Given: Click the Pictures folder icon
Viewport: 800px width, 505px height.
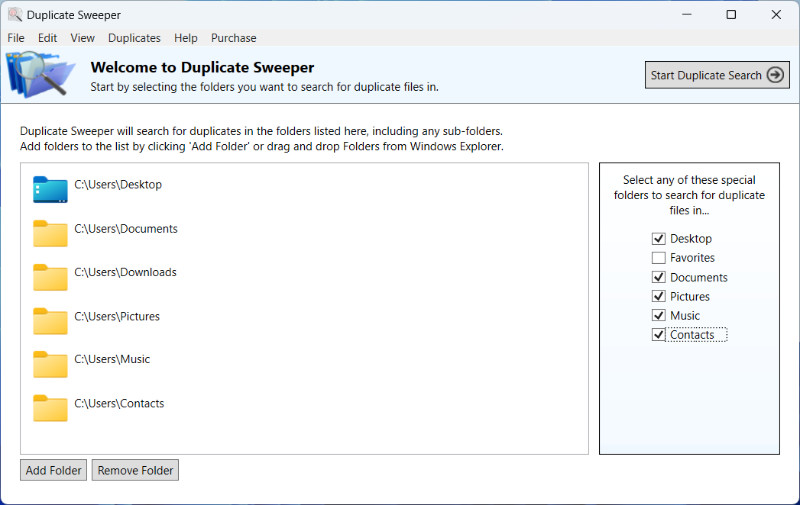Looking at the screenshot, I should tap(50, 321).
